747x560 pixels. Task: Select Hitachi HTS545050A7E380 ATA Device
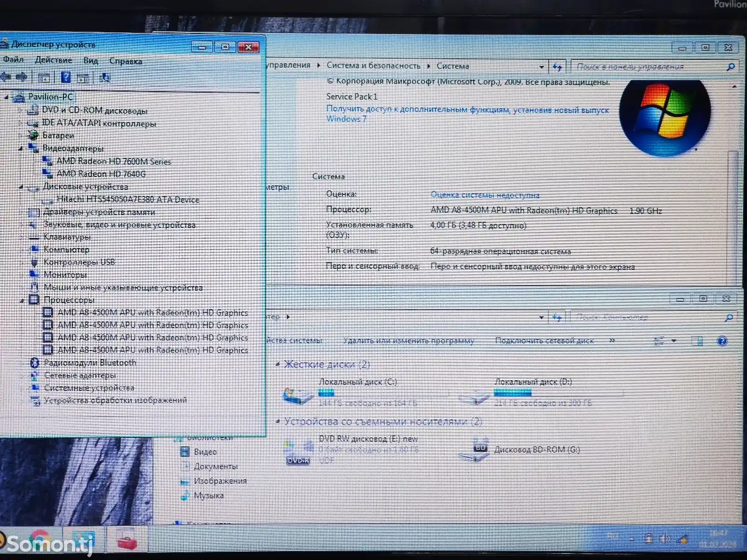coord(128,200)
